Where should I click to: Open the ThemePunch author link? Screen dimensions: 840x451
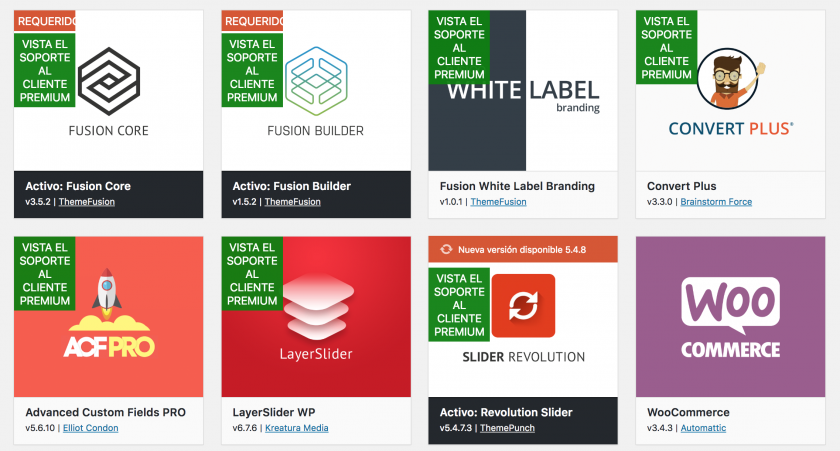507,428
